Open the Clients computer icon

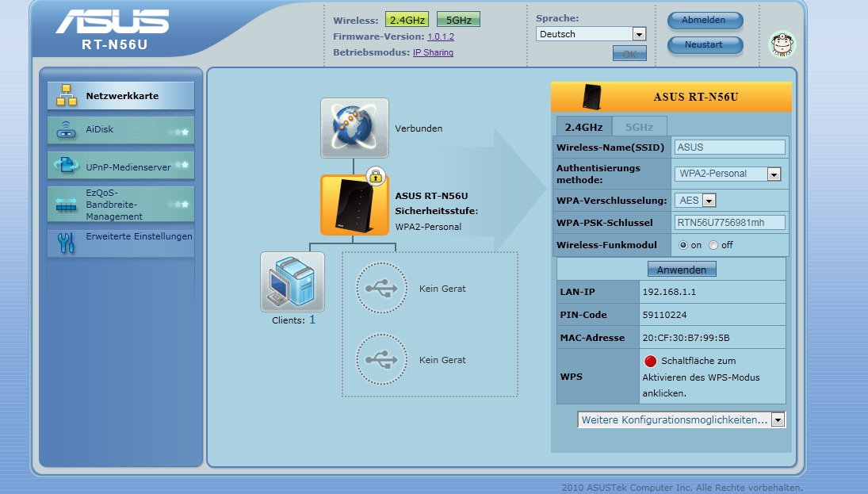[293, 282]
